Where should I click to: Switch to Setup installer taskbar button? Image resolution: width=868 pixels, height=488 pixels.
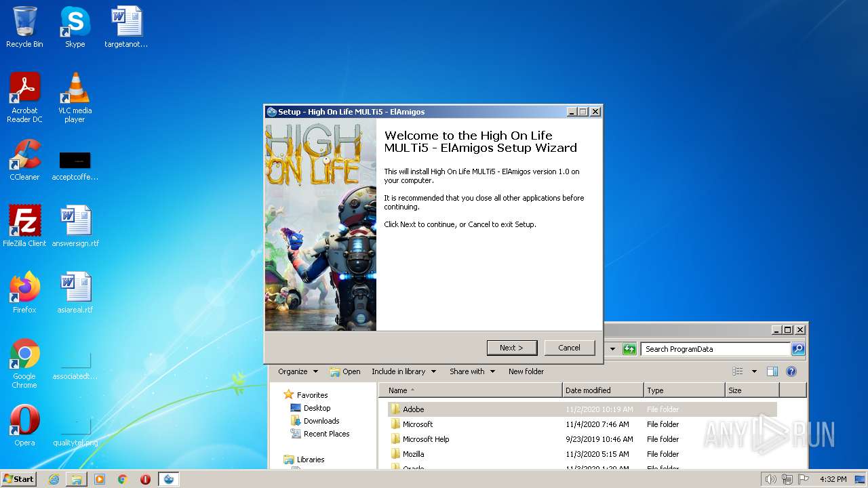(169, 479)
